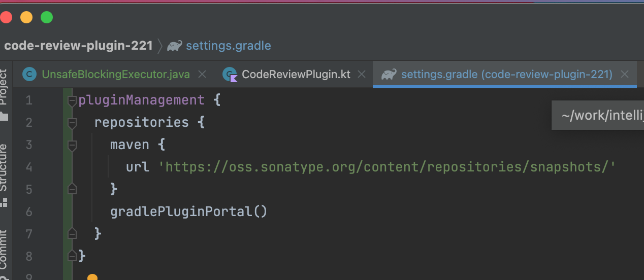This screenshot has height=280, width=644.
Task: Click the red close window button
Action: 6,17
